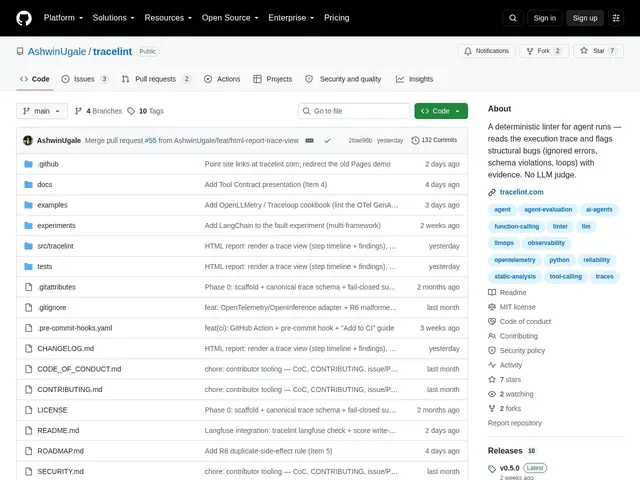Click the link icon next to tracelint.com
Viewport: 640px width, 480px height.
tap(492, 192)
